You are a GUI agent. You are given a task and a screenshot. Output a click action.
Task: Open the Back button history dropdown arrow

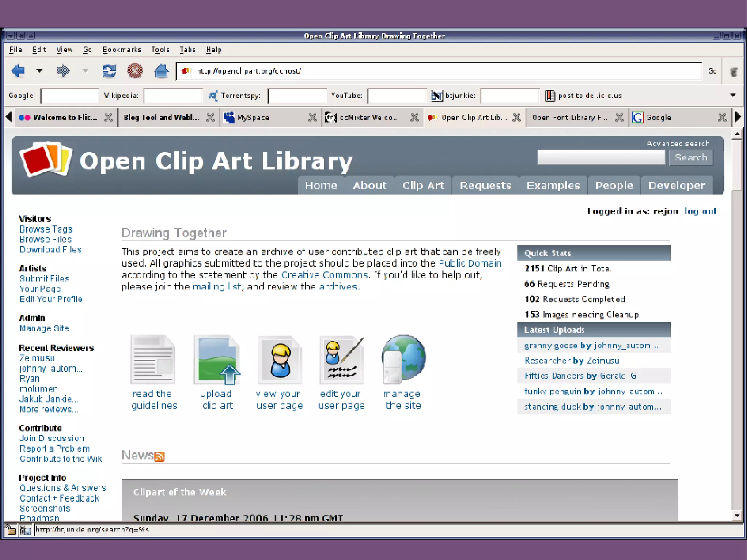point(39,71)
